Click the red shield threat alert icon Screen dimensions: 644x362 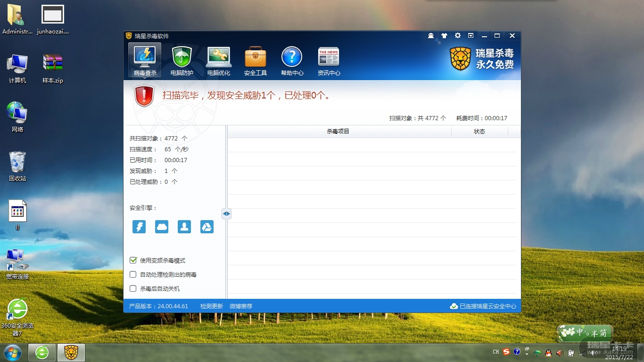point(144,96)
